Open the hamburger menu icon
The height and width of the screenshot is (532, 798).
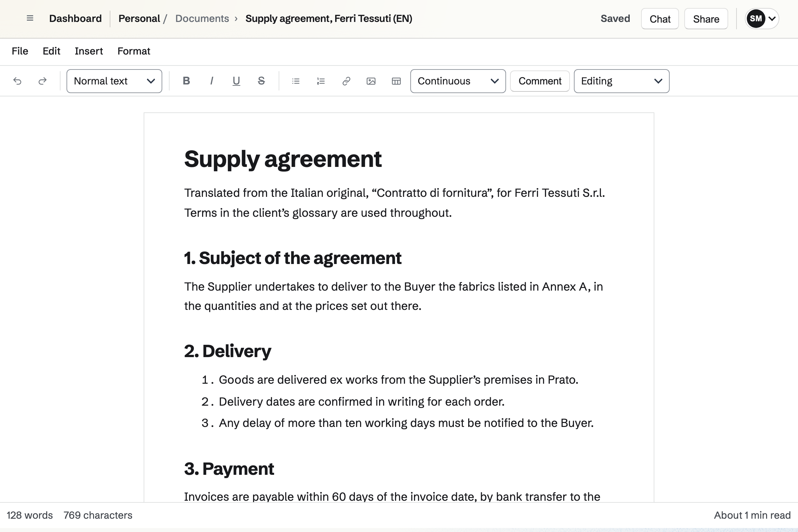[x=30, y=18]
